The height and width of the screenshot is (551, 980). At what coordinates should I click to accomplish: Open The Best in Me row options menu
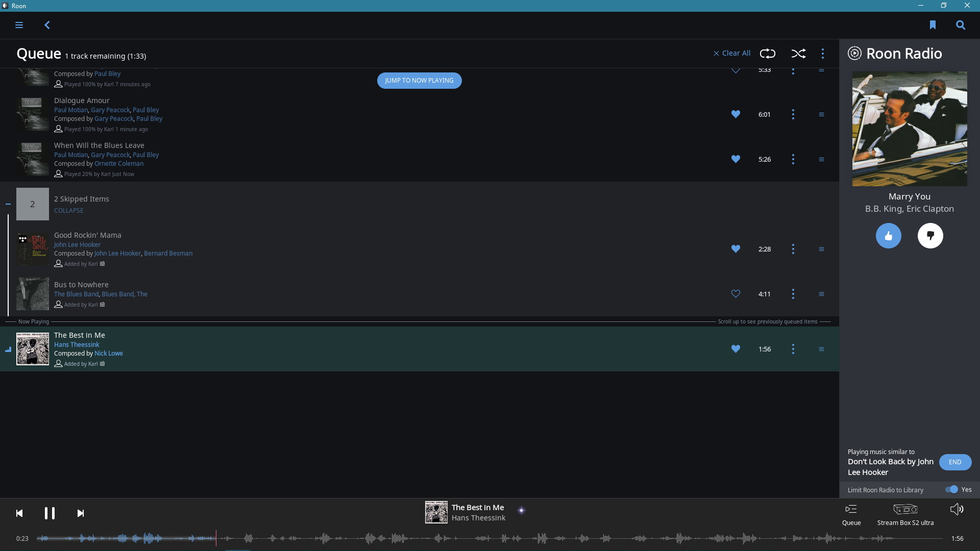(x=793, y=349)
